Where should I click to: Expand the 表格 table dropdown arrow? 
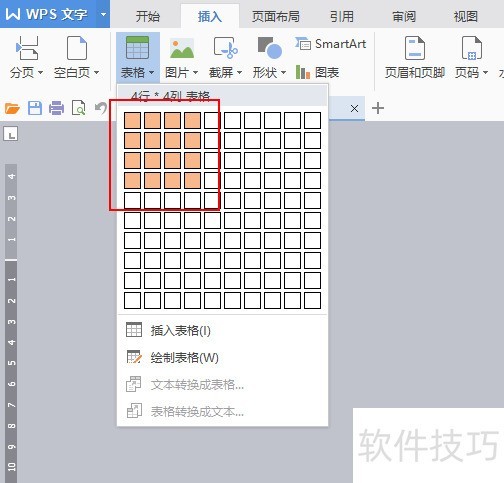(x=151, y=72)
